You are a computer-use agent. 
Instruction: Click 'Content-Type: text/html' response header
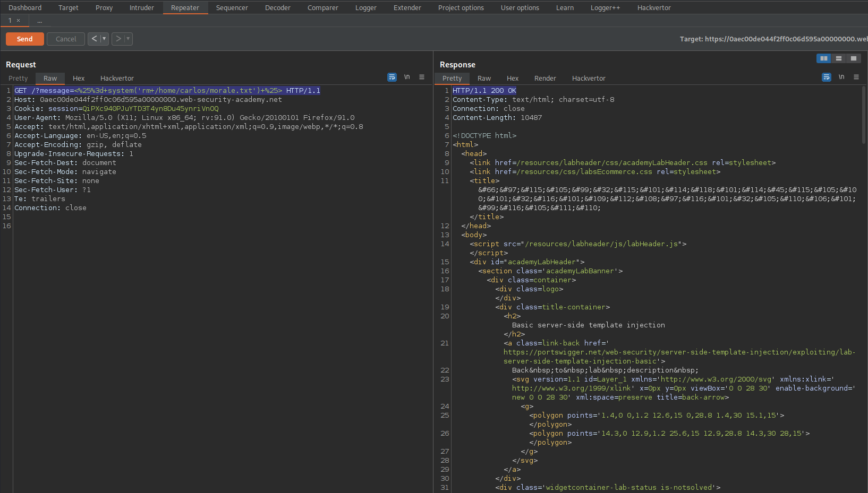533,99
